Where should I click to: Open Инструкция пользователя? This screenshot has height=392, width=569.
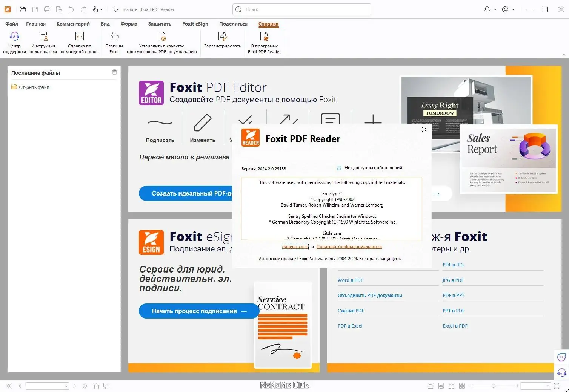(43, 43)
